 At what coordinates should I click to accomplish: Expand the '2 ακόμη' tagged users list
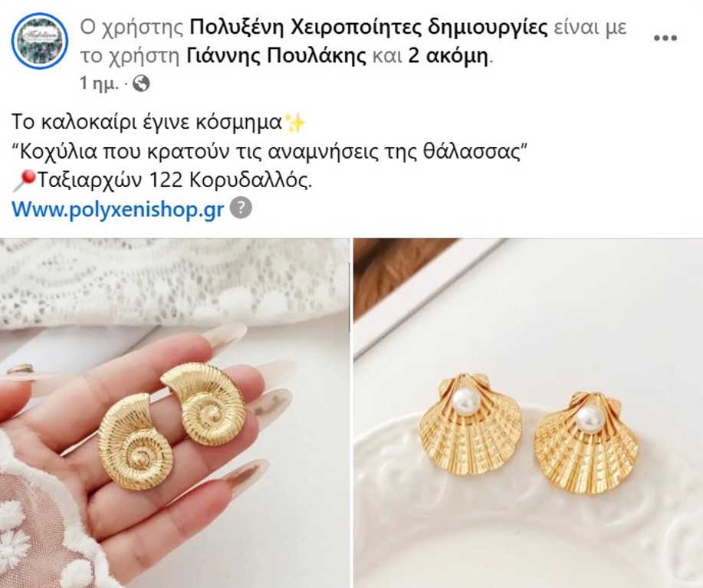(x=448, y=57)
